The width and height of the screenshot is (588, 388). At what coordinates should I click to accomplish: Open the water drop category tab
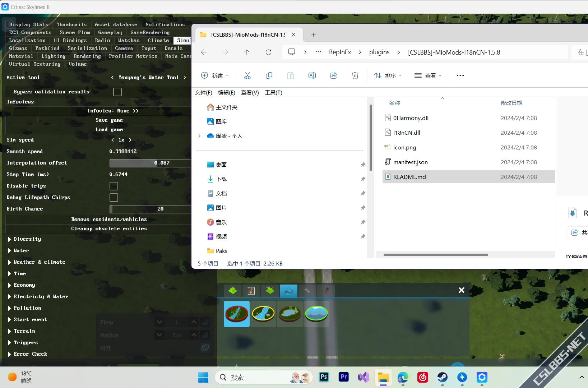tap(289, 291)
